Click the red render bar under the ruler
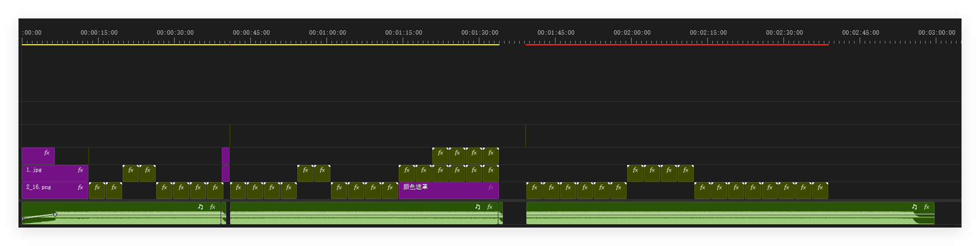 pos(677,45)
